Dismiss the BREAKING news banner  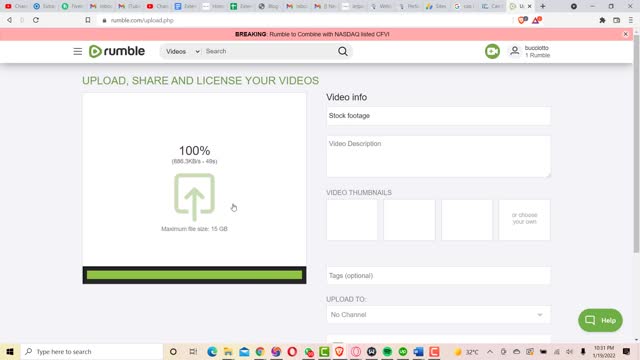[625, 34]
